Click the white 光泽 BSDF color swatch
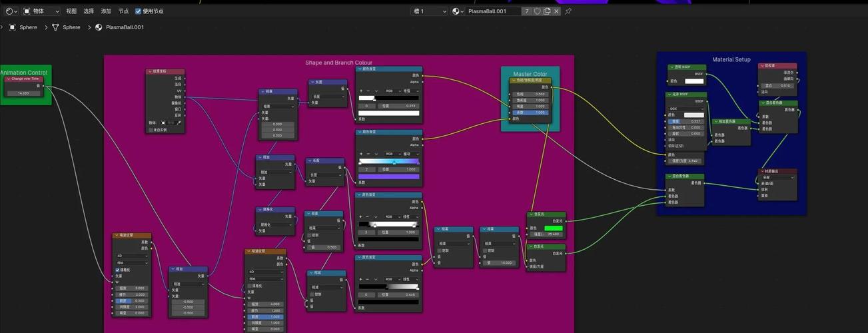 coord(694,115)
